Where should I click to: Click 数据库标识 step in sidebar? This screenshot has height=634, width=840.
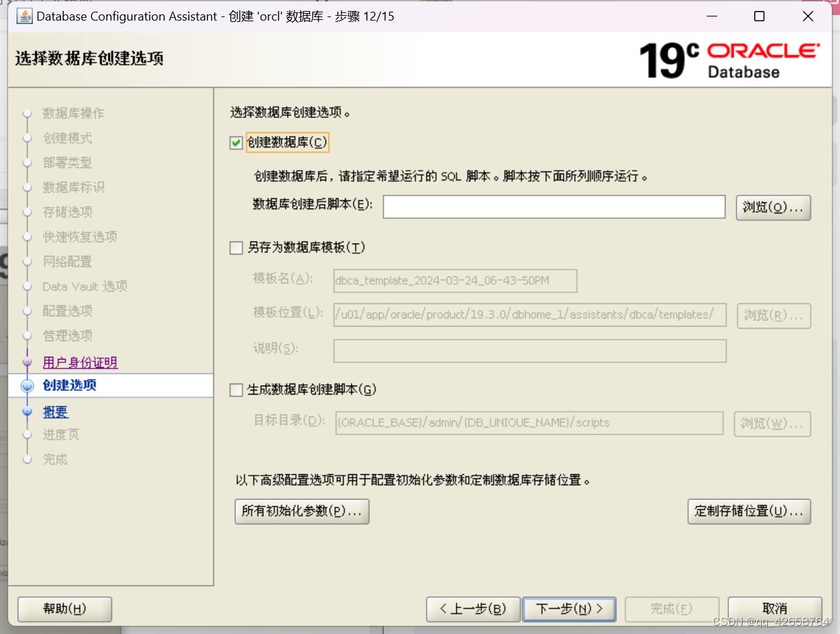click(x=73, y=187)
